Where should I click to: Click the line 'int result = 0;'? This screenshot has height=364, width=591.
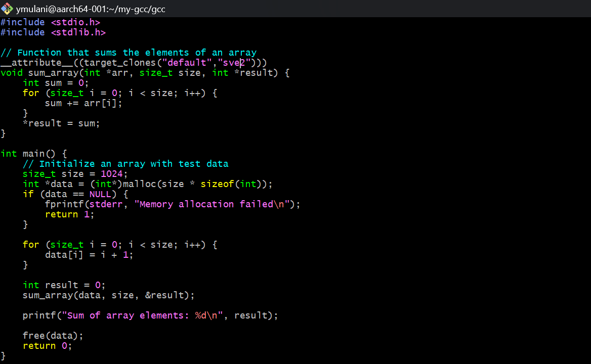[64, 285]
